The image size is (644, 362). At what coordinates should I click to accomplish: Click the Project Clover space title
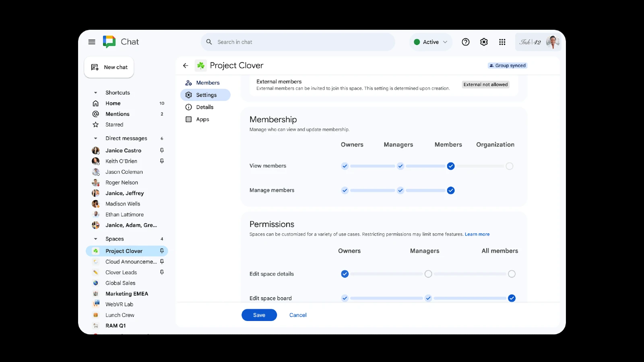pos(237,66)
